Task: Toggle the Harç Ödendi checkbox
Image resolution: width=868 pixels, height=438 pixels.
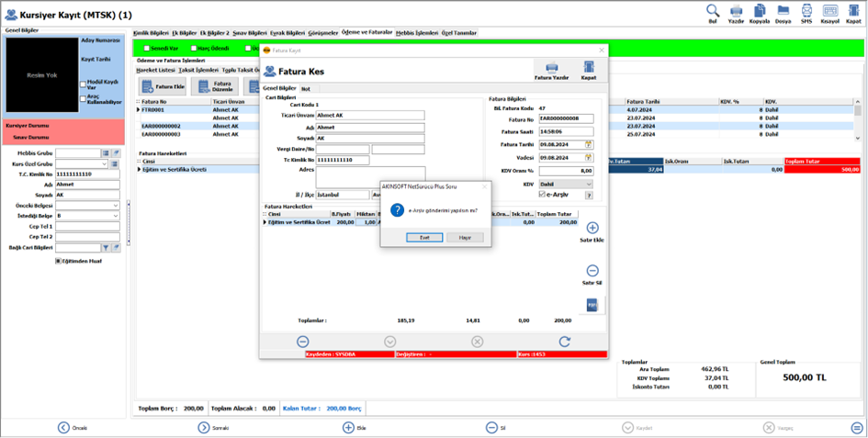Action: pos(194,48)
